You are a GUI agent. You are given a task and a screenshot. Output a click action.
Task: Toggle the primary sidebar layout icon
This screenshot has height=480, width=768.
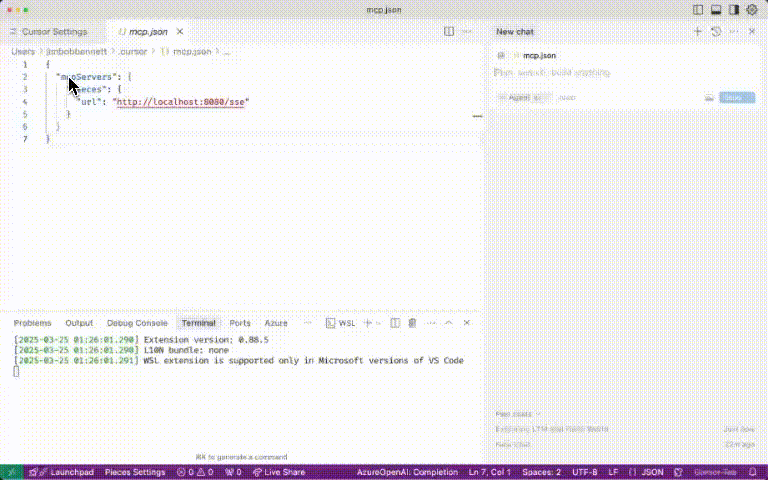[x=698, y=10]
